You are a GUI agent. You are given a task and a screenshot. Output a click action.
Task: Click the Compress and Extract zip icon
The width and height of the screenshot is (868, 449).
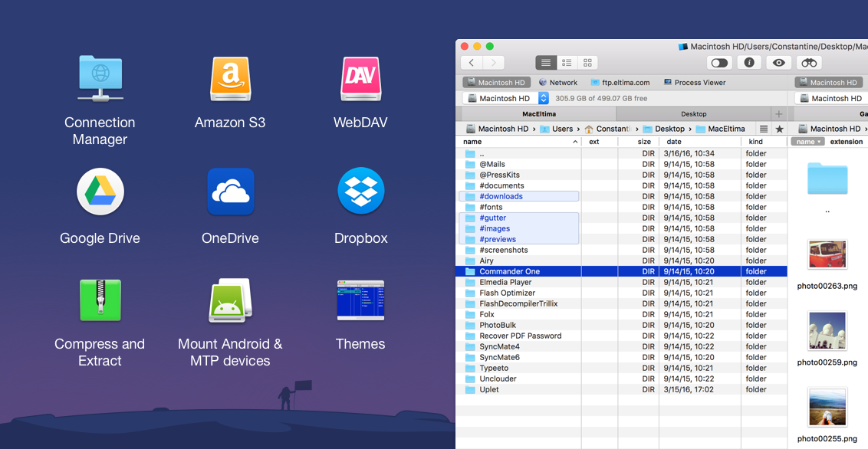[x=100, y=301]
